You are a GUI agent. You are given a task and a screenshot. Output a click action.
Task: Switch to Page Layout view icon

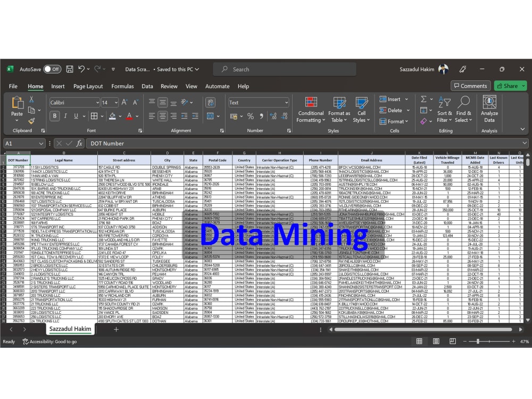coord(436,342)
